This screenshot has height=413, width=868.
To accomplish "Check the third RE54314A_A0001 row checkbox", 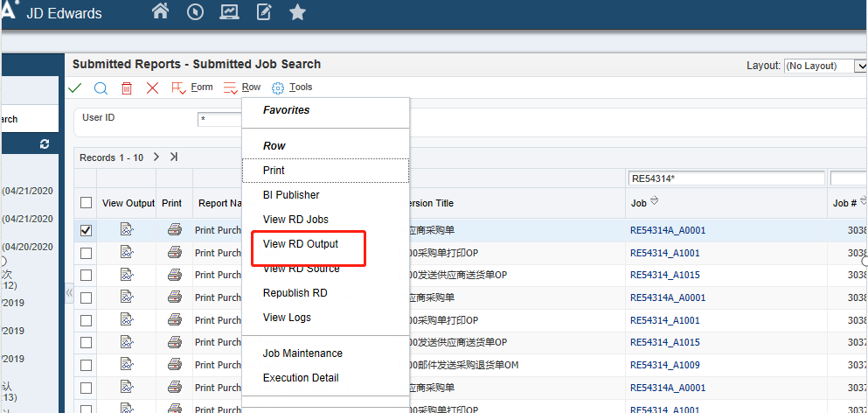I will pyautogui.click(x=86, y=388).
